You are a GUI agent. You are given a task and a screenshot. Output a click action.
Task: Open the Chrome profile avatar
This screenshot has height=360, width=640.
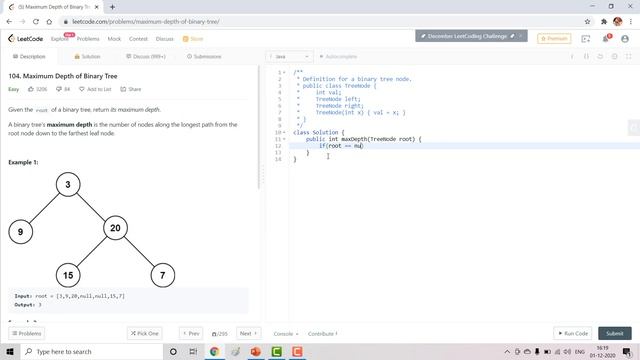[x=618, y=22]
